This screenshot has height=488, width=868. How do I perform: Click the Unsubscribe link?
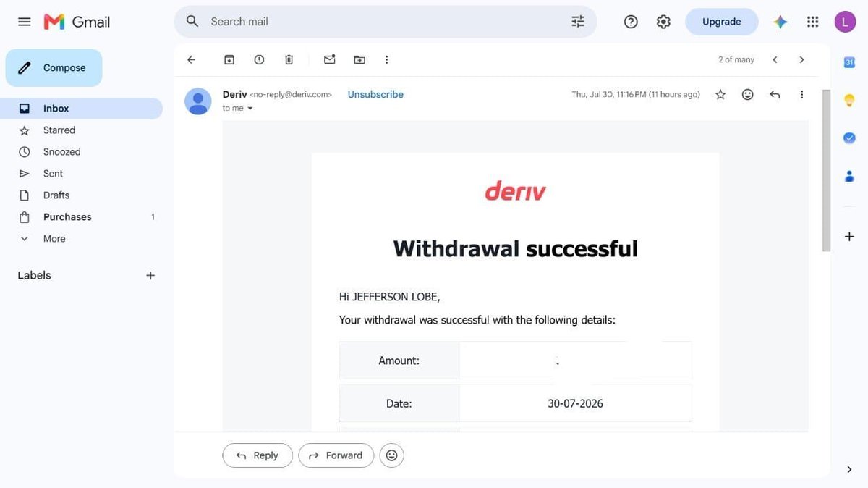pyautogui.click(x=375, y=94)
